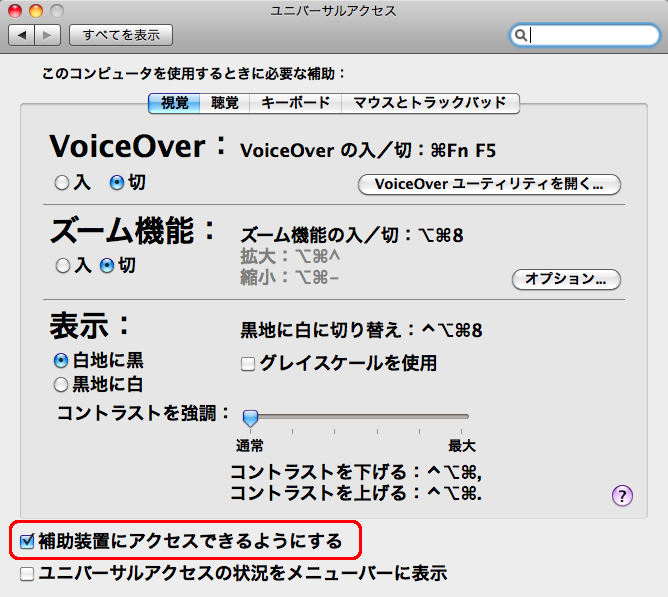Enable ズーム機能 with 入 radio
Viewport: 668px width, 597px height.
[63, 266]
